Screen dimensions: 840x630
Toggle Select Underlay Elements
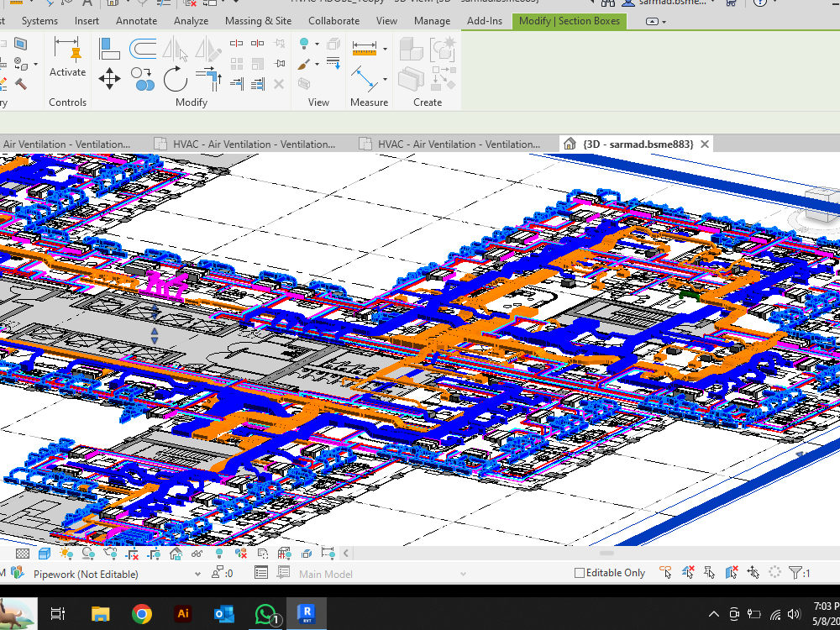pos(688,573)
